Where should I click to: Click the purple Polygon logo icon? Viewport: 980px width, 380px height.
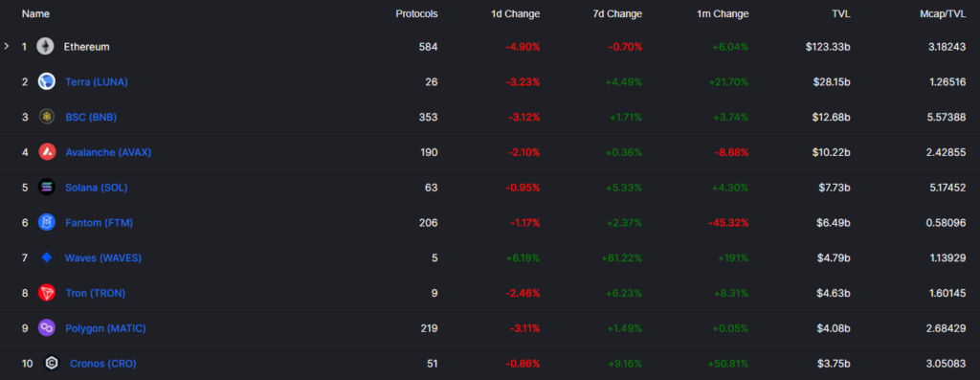pos(47,327)
